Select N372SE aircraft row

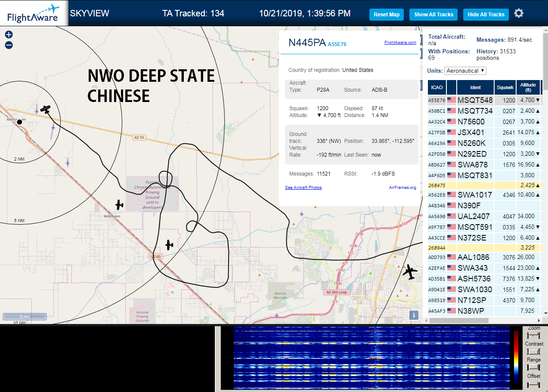click(x=484, y=238)
